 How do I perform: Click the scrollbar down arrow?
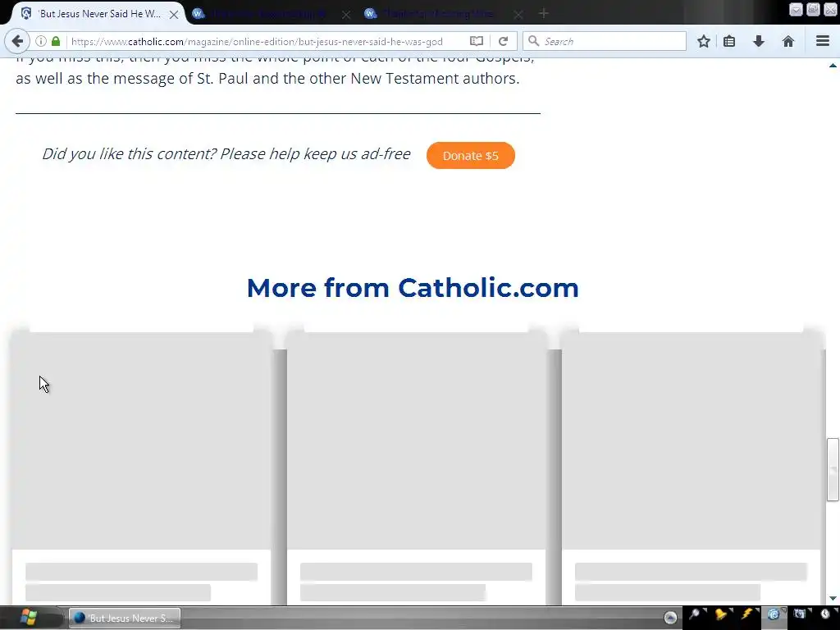833,598
